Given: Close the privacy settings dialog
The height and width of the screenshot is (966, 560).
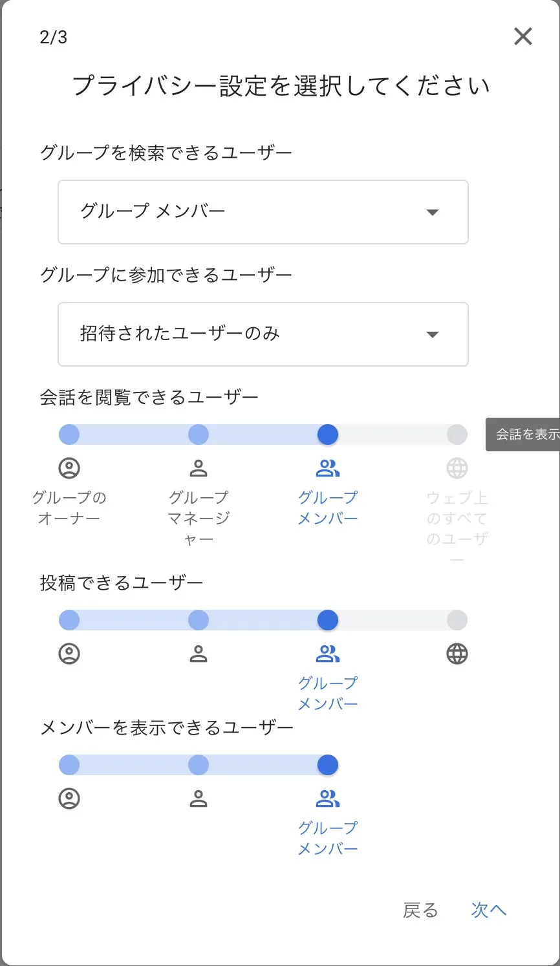Looking at the screenshot, I should coord(522,37).
